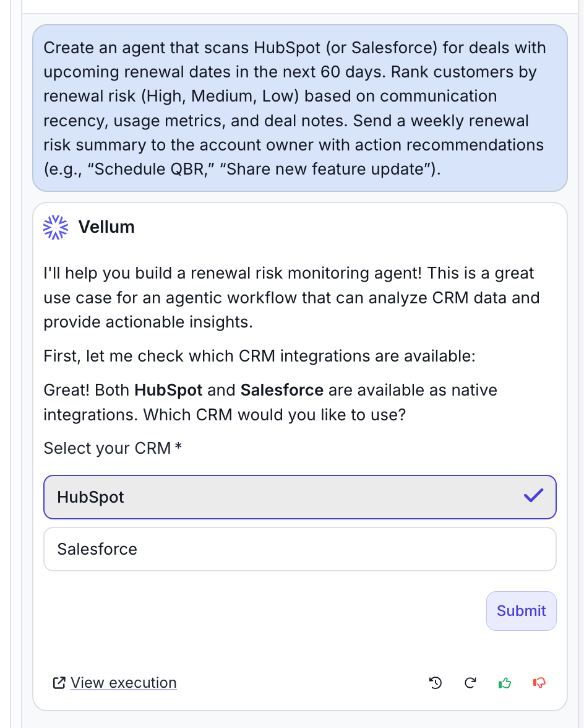This screenshot has width=584, height=728.
Task: Click the restore checkpoint history icon
Action: point(436,683)
